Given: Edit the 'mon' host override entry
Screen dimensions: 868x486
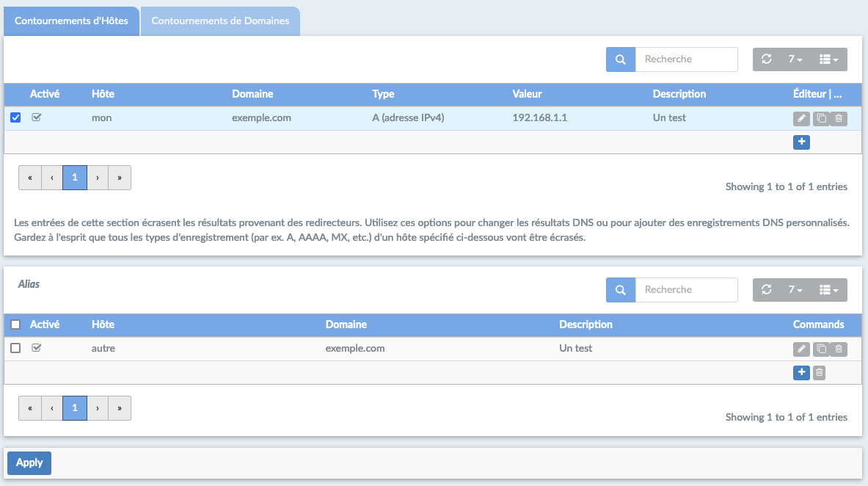Looking at the screenshot, I should click(x=801, y=119).
